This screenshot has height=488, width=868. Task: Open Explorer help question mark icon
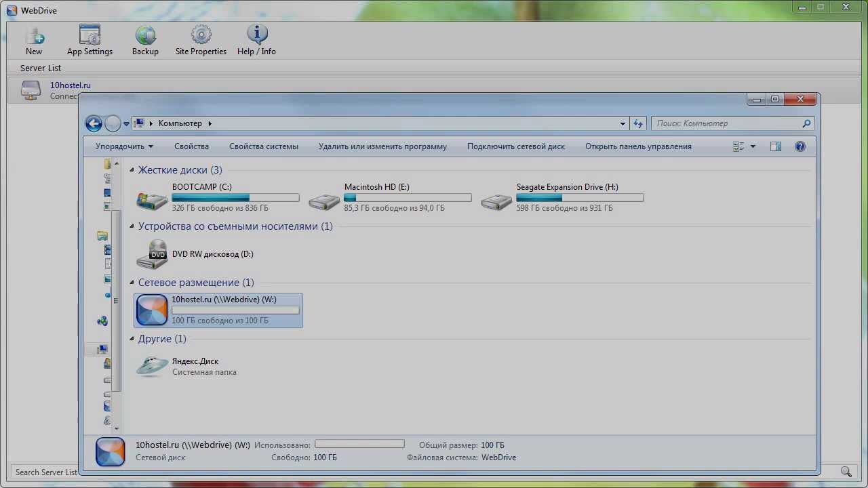tap(800, 146)
